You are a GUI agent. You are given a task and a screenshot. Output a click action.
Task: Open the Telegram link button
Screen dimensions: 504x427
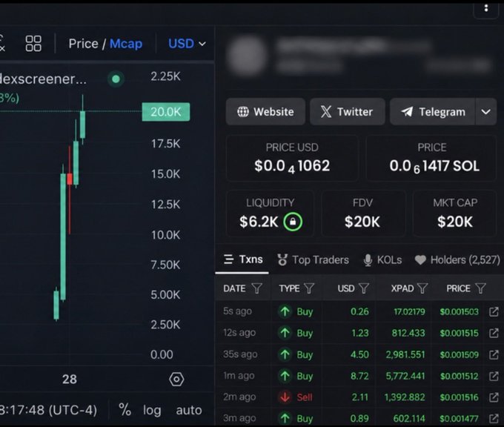click(432, 112)
